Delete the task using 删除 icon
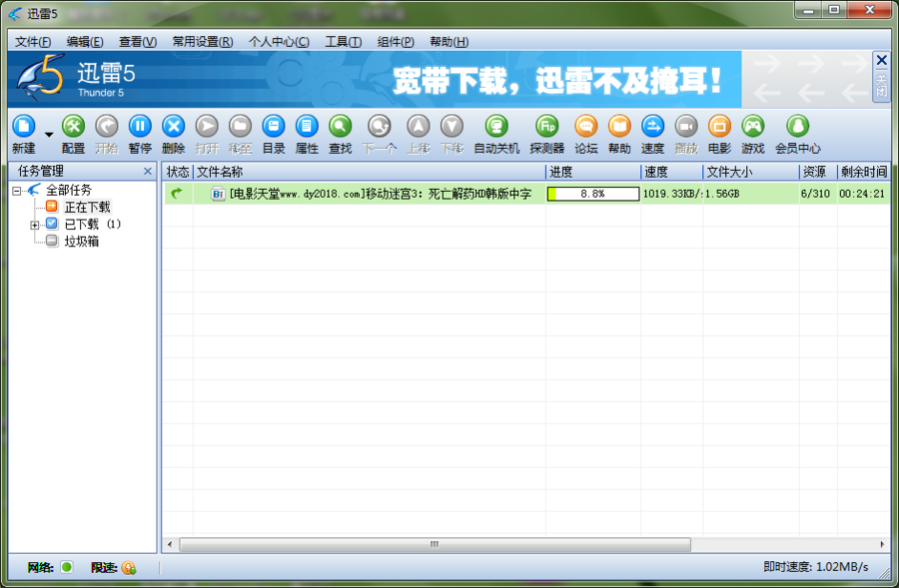This screenshot has height=588, width=899. click(x=173, y=126)
